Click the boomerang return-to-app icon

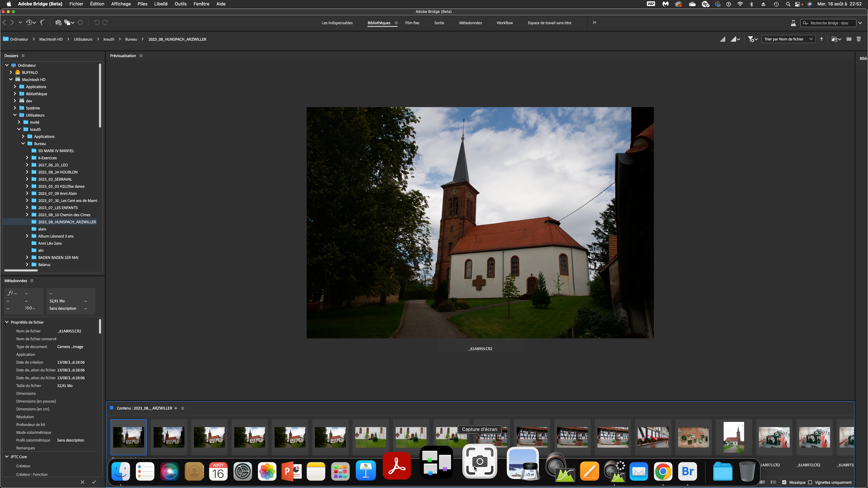(x=42, y=23)
